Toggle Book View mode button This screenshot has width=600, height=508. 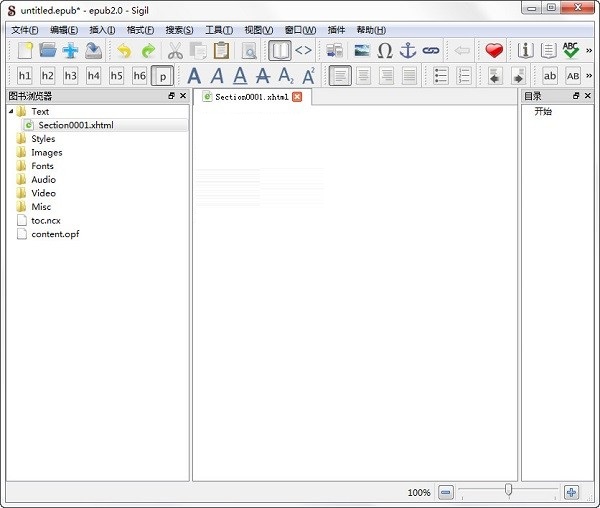click(x=280, y=50)
